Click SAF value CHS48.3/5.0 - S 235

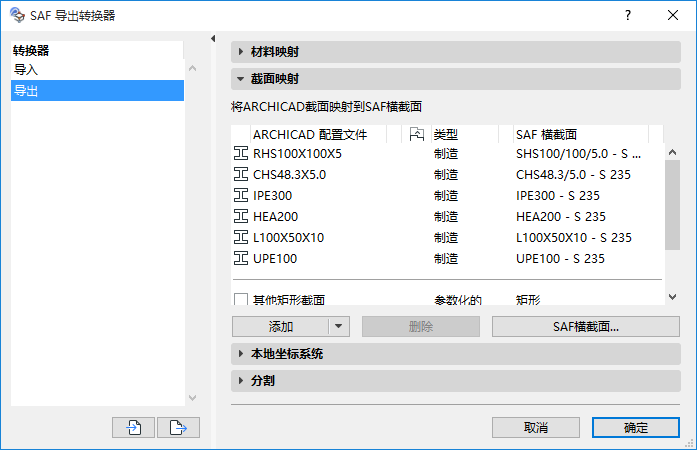[x=573, y=174]
